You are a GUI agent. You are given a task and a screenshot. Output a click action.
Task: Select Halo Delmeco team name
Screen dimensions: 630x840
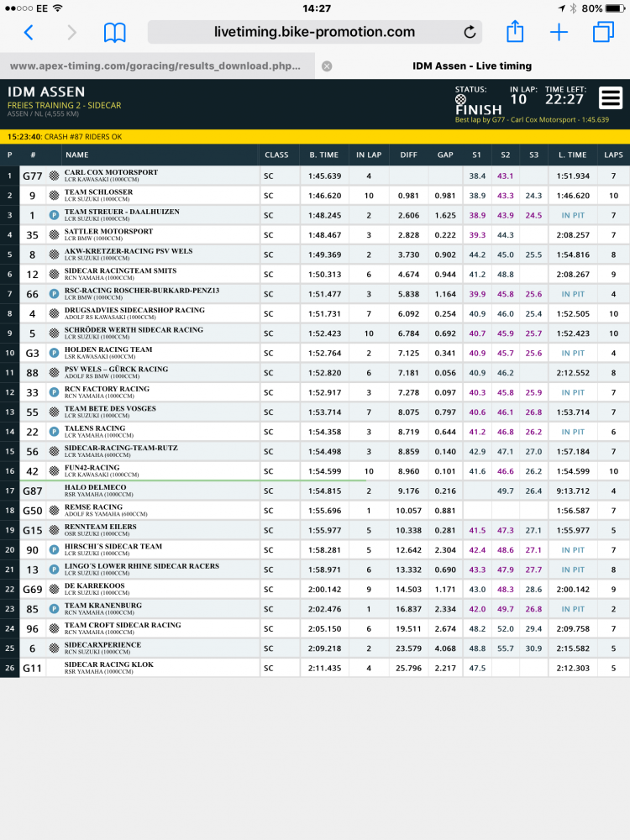tap(96, 487)
